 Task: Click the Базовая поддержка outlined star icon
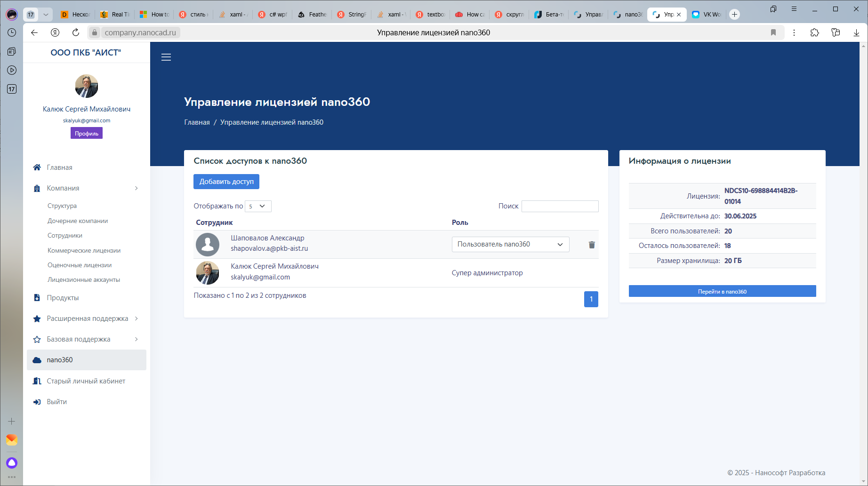(x=37, y=339)
